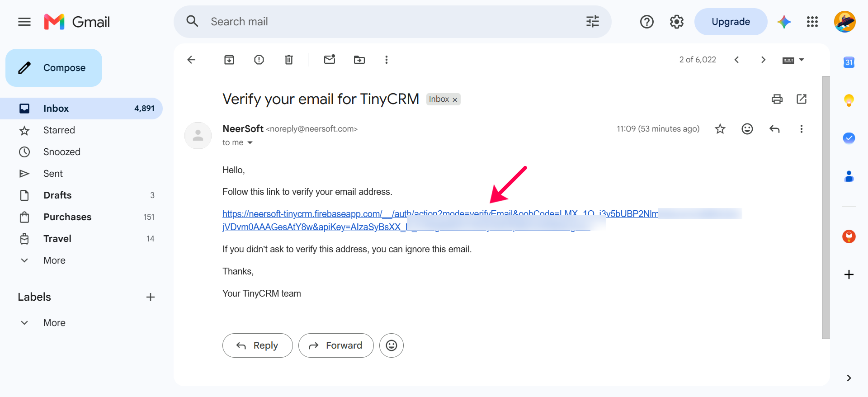The height and width of the screenshot is (397, 868).
Task: Add emoji reaction beside Forward
Action: point(392,345)
